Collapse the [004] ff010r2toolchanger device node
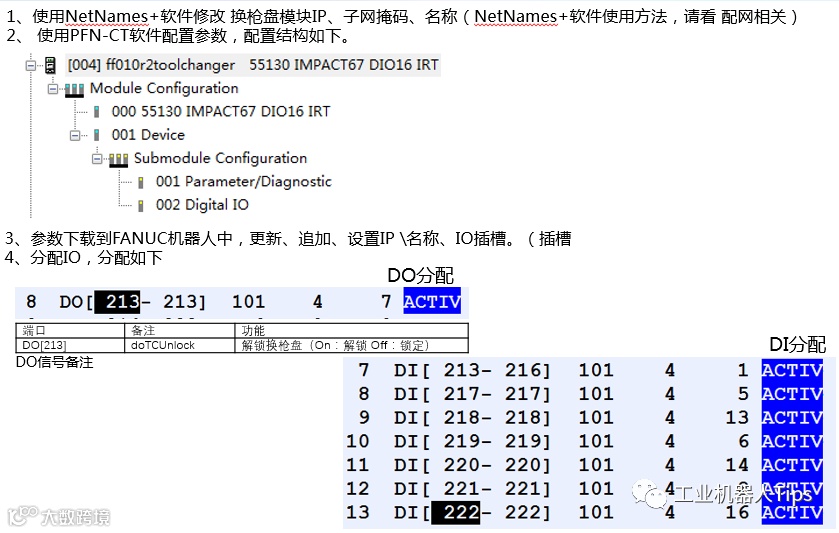The image size is (839, 533). pyautogui.click(x=31, y=65)
